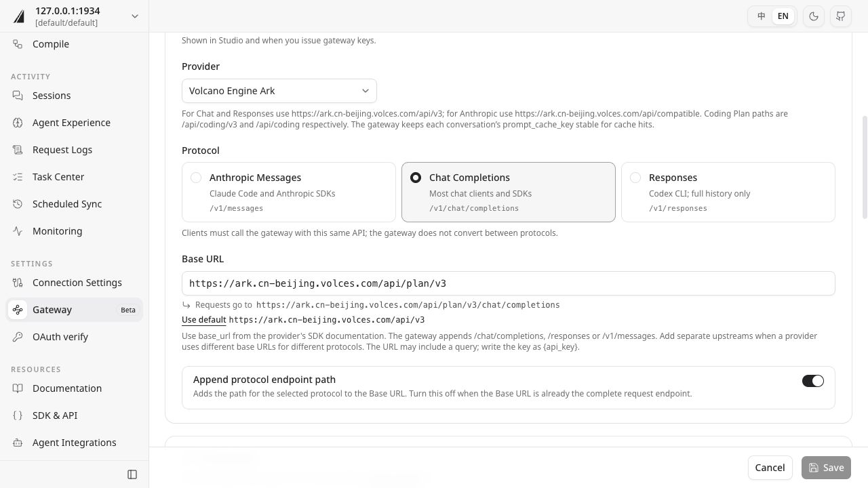
Task: Expand the workspace selector 127.0.0.1:1934
Action: (x=76, y=16)
